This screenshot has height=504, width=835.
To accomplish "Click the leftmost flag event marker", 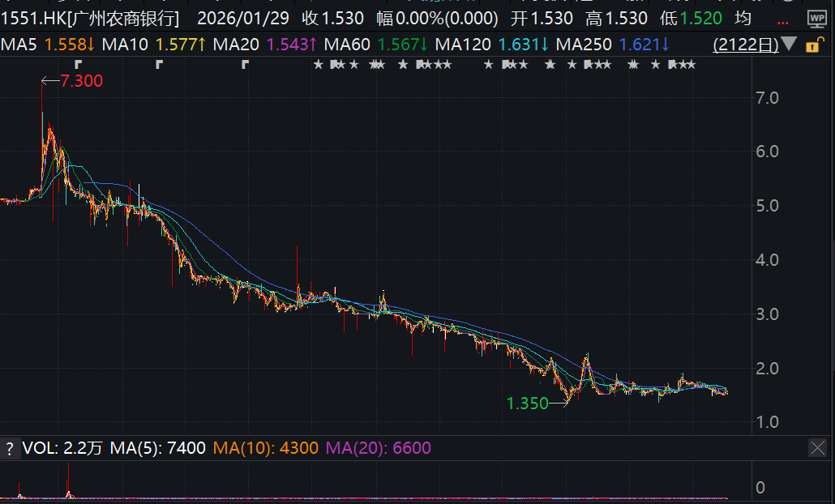I will 78,64.
